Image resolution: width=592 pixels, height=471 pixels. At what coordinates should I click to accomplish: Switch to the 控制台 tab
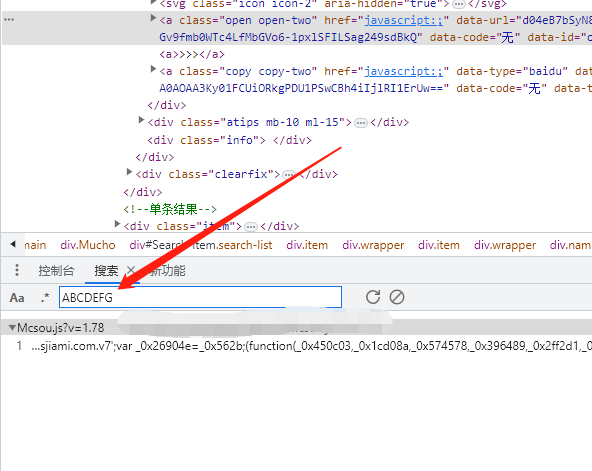point(56,271)
